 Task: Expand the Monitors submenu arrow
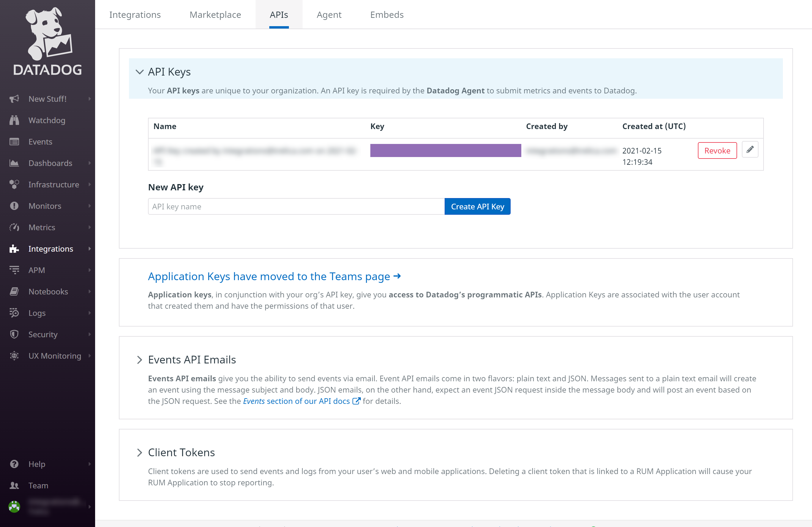tap(89, 206)
